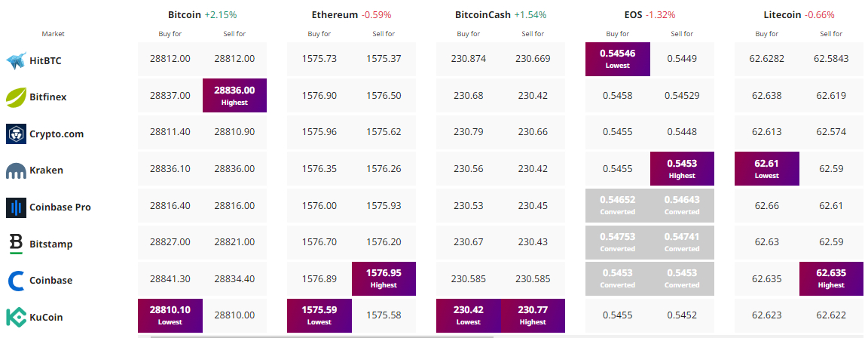This screenshot has height=338, width=868.
Task: Click Bitfinex highest Bitcoin sell price 28836.00
Action: [234, 95]
